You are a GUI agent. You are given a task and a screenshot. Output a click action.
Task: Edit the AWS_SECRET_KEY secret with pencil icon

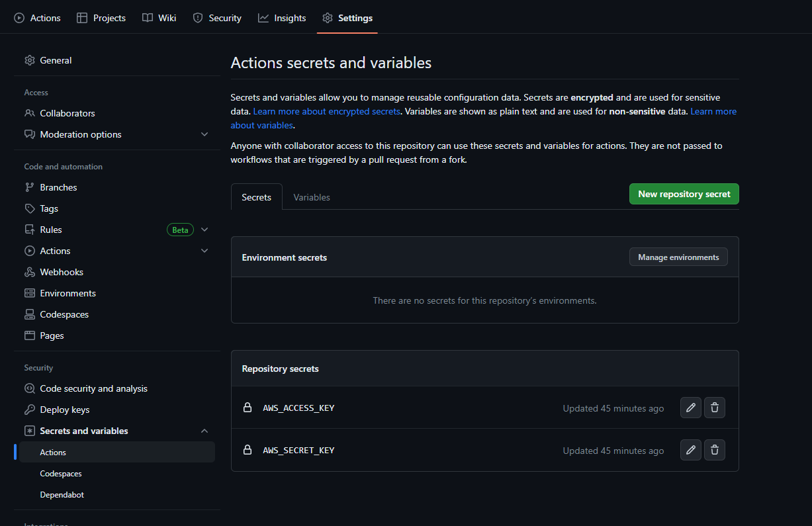coord(691,451)
